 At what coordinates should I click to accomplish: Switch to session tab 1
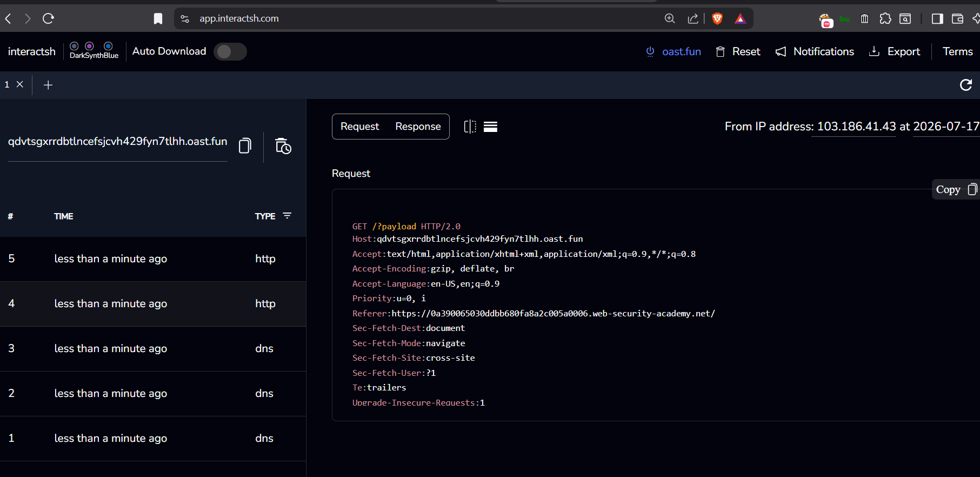pyautogui.click(x=7, y=84)
